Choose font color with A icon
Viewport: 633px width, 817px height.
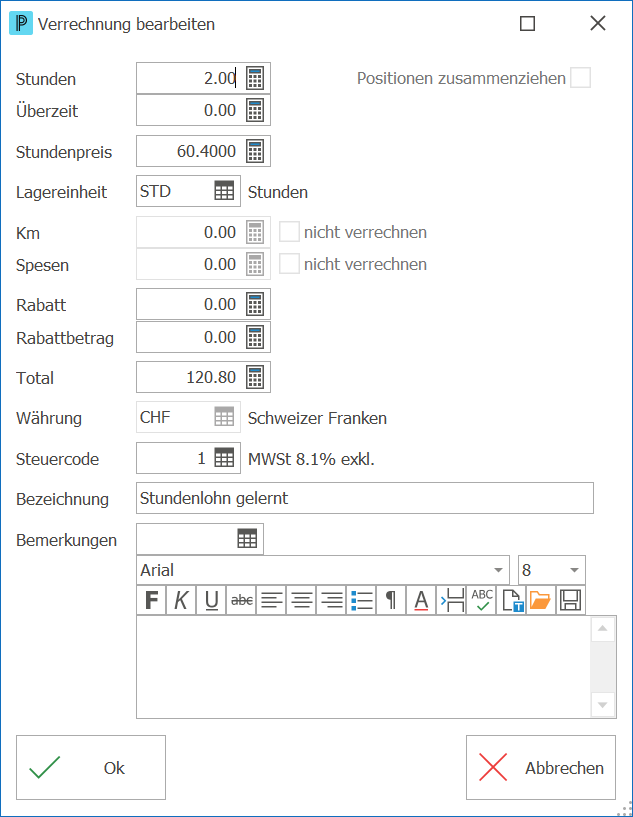[x=421, y=600]
